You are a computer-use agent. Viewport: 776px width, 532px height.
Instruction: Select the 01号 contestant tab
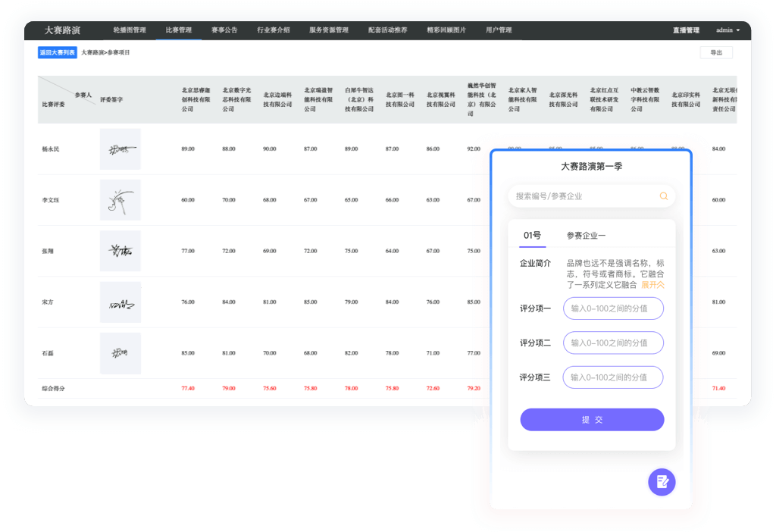pyautogui.click(x=533, y=236)
